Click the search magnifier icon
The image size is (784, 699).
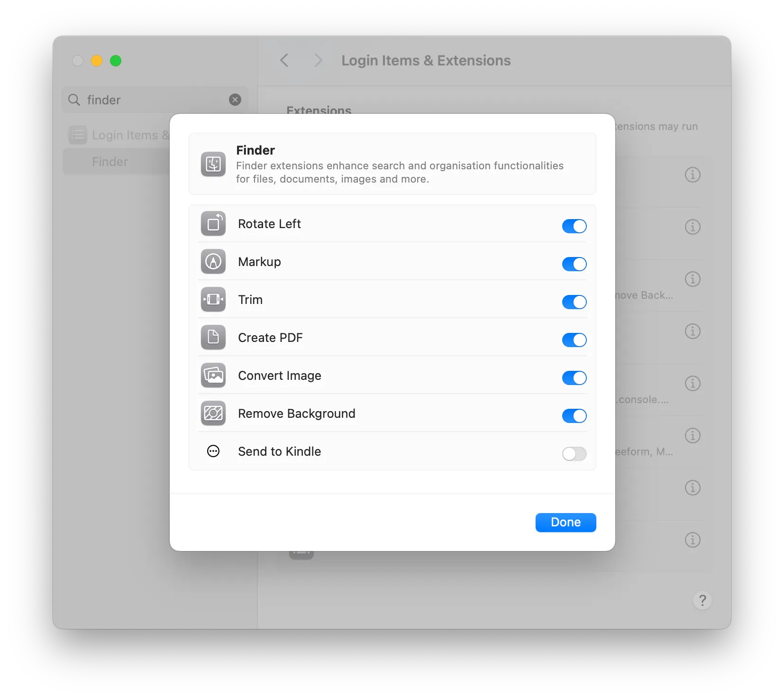(x=73, y=100)
